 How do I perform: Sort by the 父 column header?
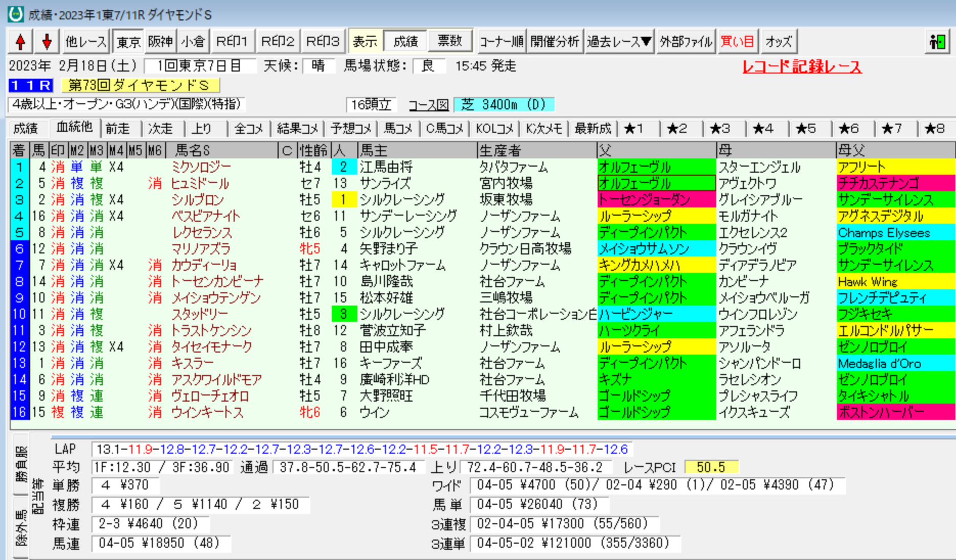coord(656,150)
